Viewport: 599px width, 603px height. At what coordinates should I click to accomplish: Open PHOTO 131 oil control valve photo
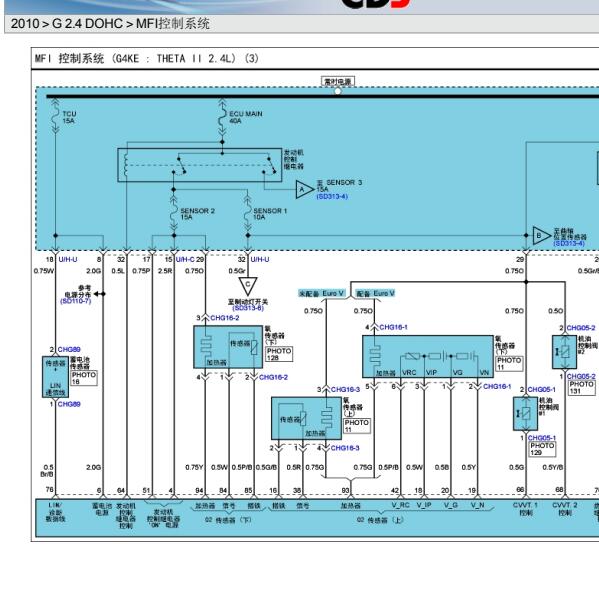[x=582, y=387]
